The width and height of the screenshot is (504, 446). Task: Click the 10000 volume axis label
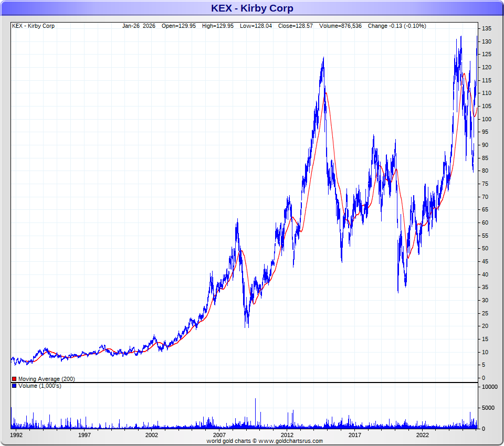[x=489, y=387]
